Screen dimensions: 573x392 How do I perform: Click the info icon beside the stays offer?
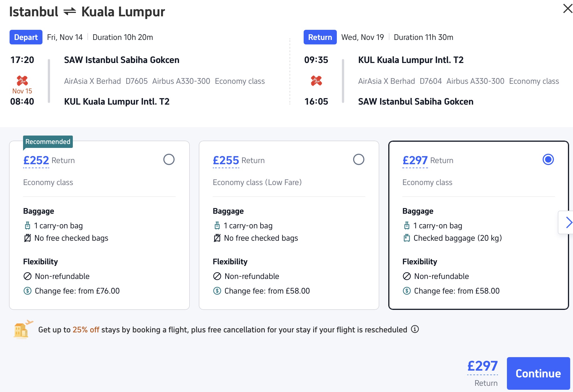(415, 329)
